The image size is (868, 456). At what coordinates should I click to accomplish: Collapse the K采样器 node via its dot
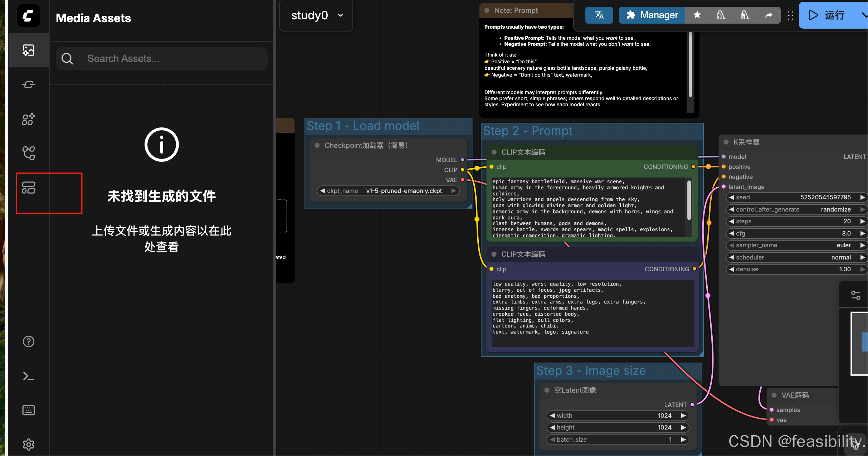point(726,142)
